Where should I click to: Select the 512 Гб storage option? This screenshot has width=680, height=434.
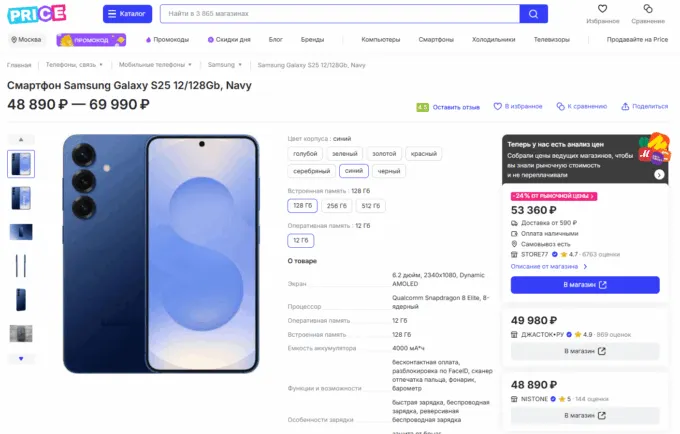(x=371, y=206)
